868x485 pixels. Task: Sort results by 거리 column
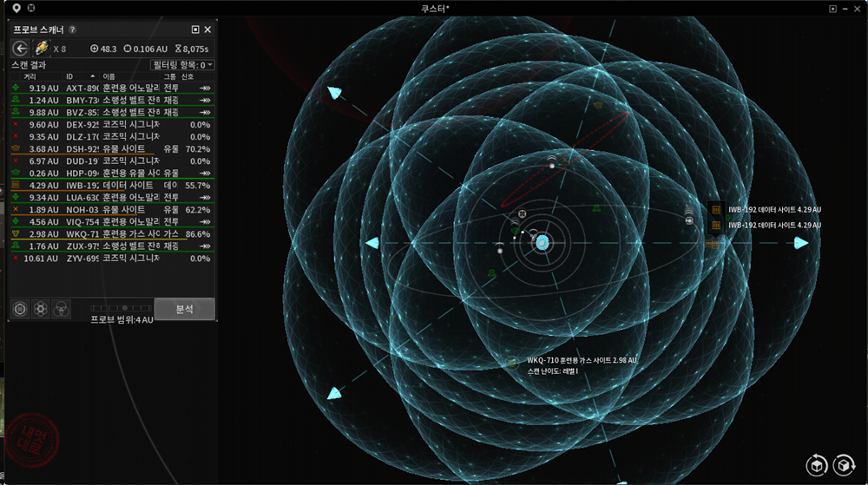[30, 77]
